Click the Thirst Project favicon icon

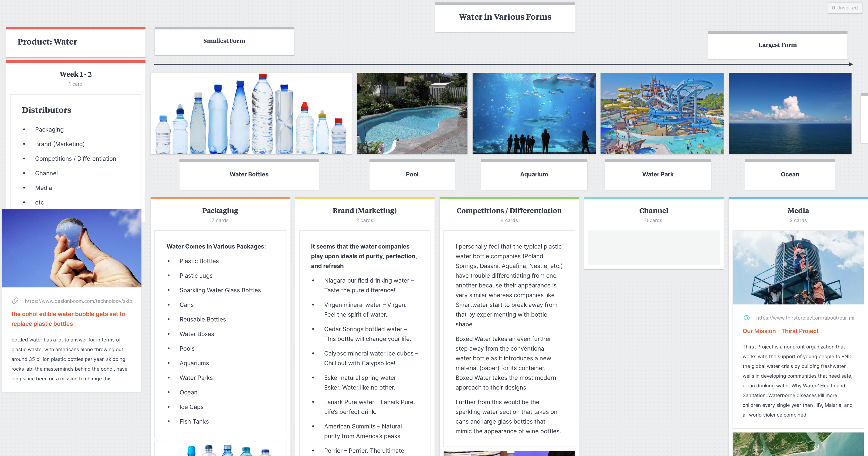pyautogui.click(x=746, y=318)
